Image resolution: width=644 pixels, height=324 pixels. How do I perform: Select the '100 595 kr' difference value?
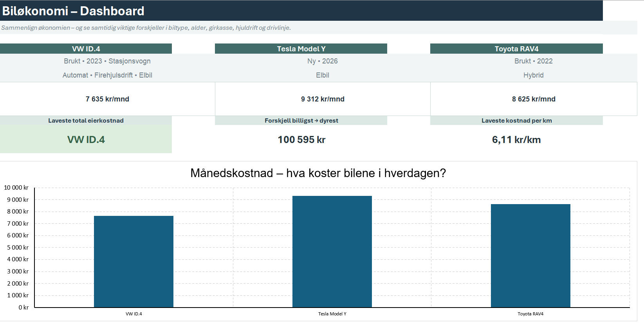pyautogui.click(x=301, y=139)
